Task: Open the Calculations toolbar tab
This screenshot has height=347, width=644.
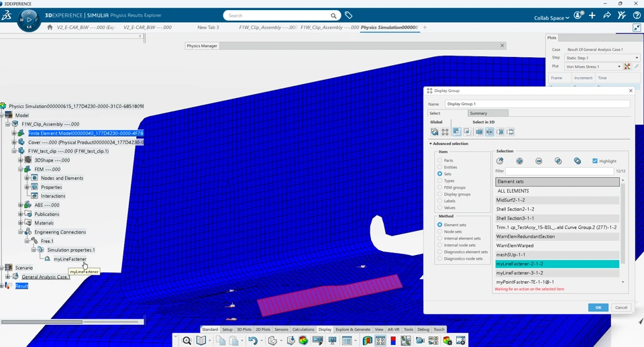Action: coord(303,330)
